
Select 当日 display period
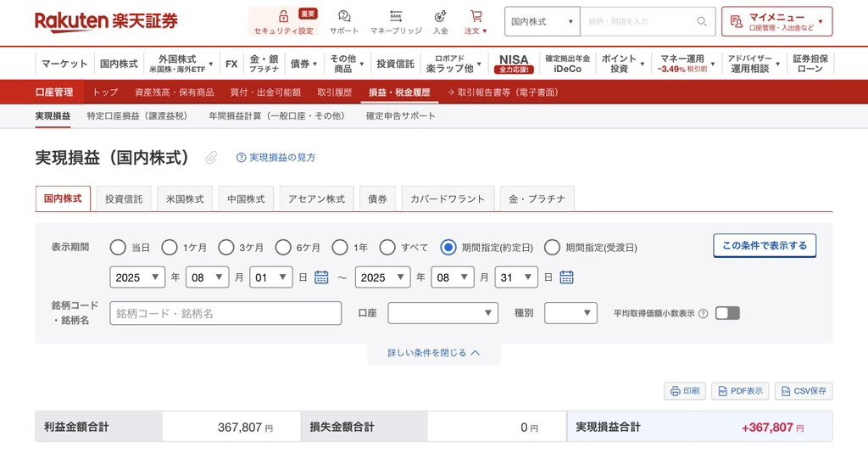pyautogui.click(x=117, y=248)
